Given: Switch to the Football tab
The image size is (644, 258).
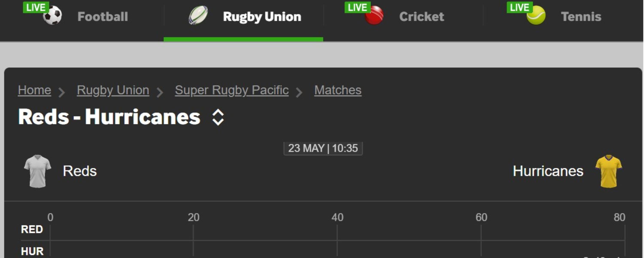Looking at the screenshot, I should tap(102, 17).
